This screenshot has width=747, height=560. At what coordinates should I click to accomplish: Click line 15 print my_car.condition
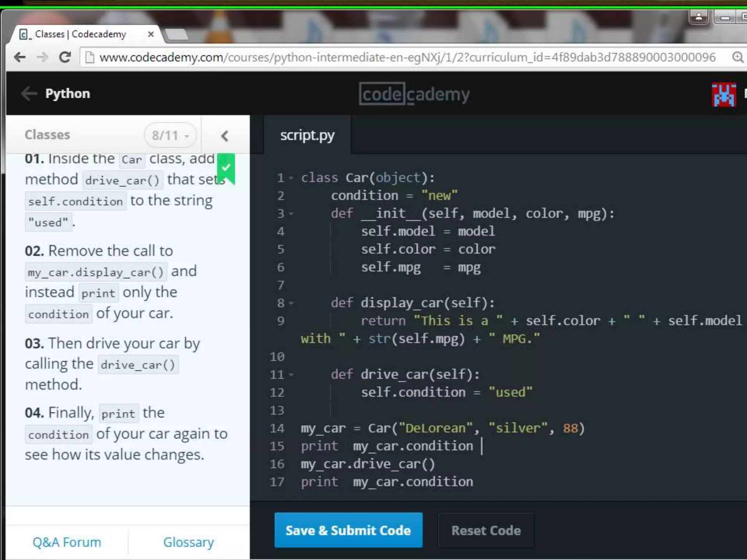(387, 446)
